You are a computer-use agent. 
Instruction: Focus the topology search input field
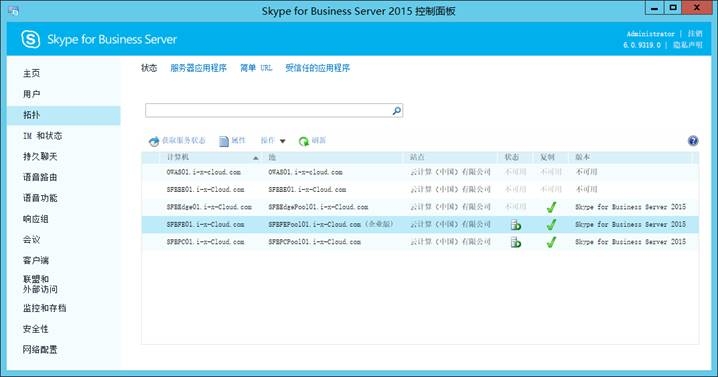pyautogui.click(x=269, y=110)
